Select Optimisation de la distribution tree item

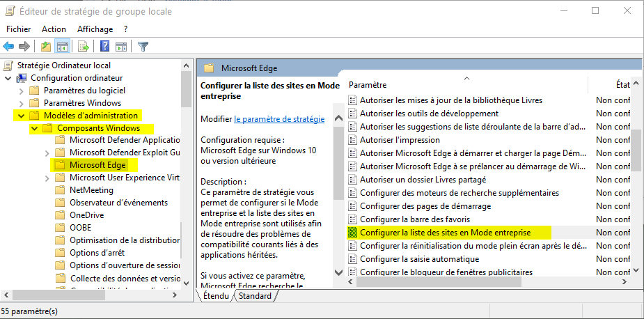click(x=125, y=240)
